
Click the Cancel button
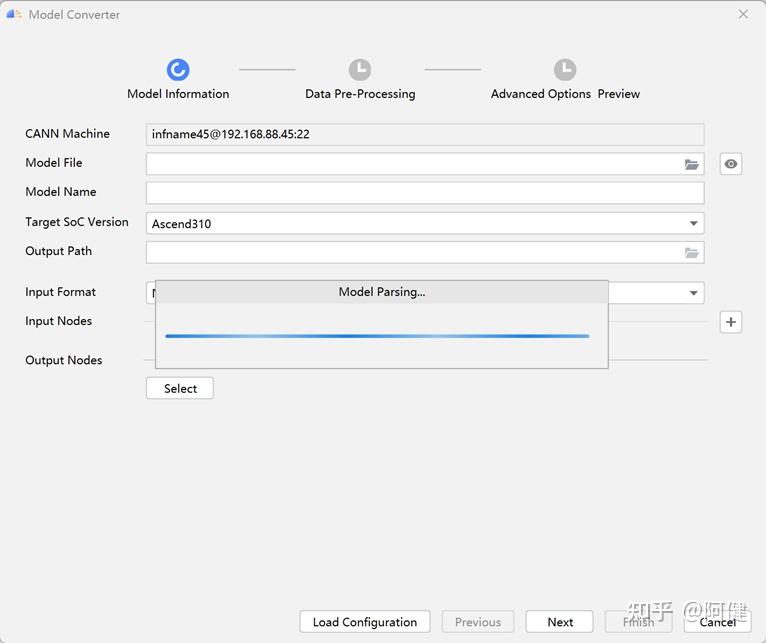(717, 622)
